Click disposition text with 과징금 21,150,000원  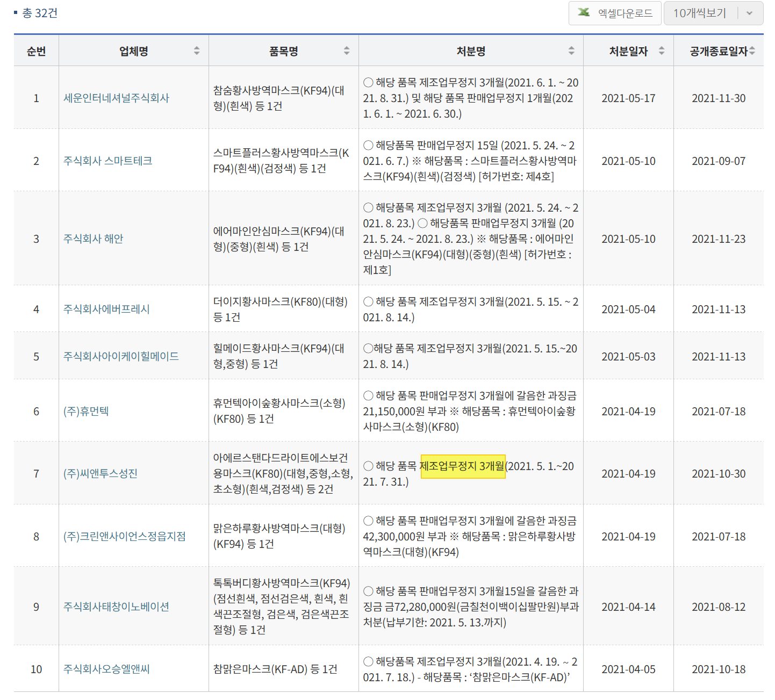(x=470, y=412)
